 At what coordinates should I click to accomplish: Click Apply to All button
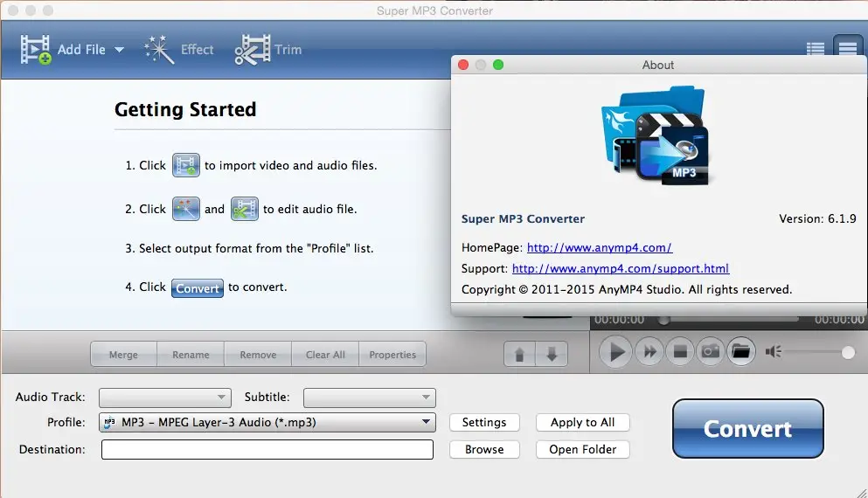[582, 422]
